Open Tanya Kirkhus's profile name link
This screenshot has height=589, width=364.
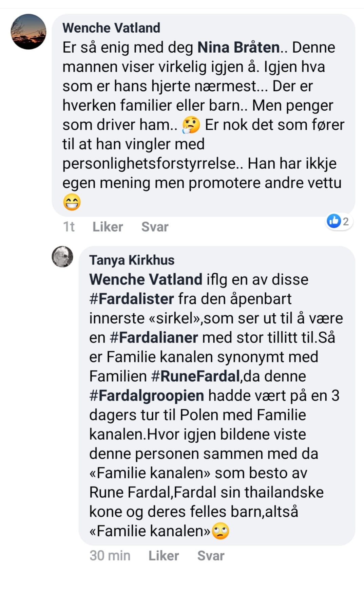132,260
